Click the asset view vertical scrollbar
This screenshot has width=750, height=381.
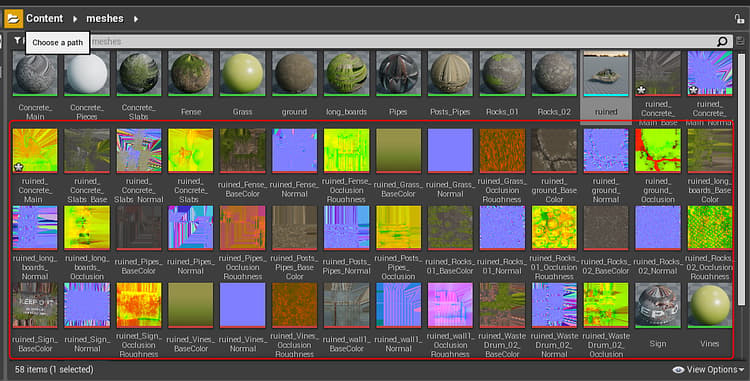pos(741,179)
